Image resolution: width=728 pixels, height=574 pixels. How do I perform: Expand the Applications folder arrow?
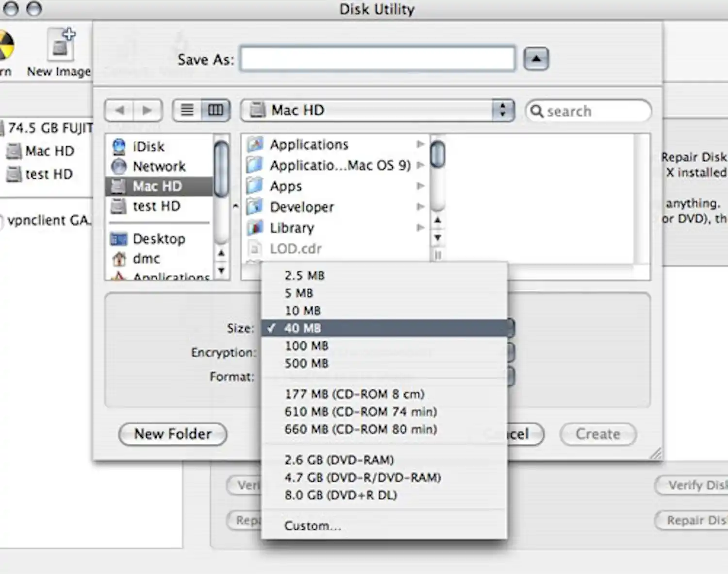pyautogui.click(x=420, y=144)
